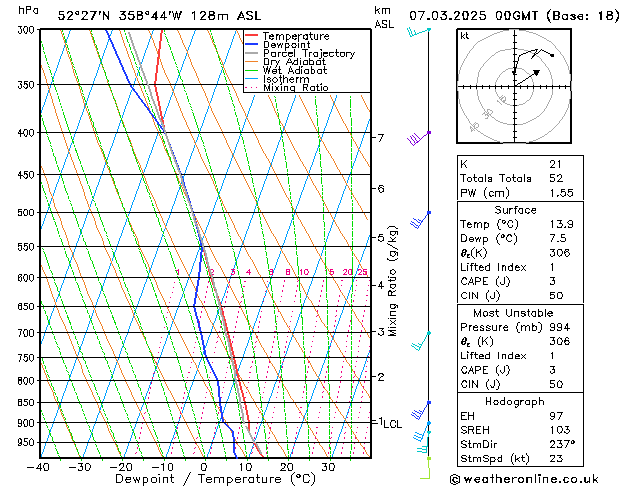Click the cyan wind barb at 700 hPa
629x486 pixels.
[421, 341]
